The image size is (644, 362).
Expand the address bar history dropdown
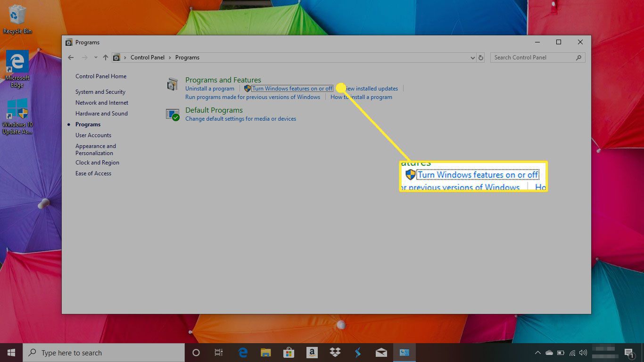pos(473,58)
